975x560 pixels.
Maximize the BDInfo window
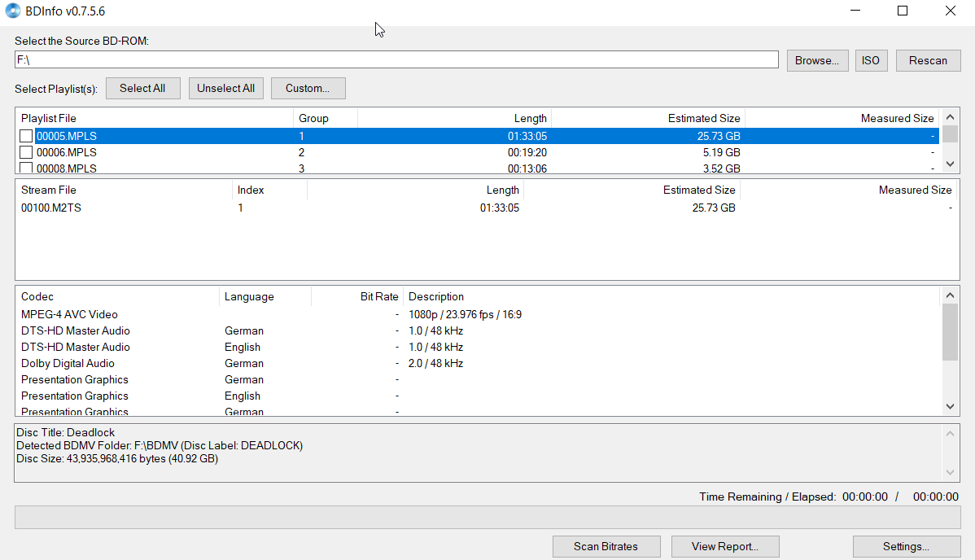pyautogui.click(x=903, y=11)
